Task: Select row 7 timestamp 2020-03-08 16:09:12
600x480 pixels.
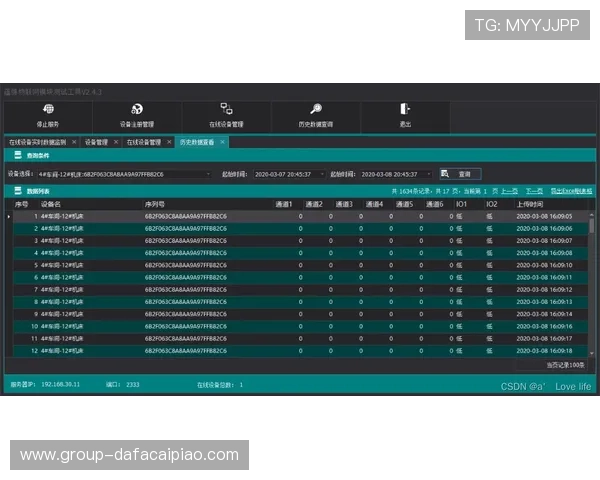Action: click(544, 290)
